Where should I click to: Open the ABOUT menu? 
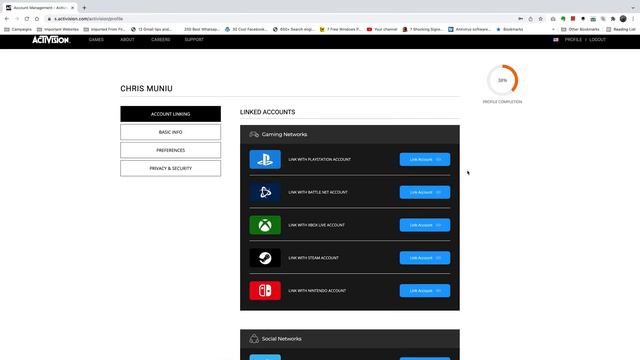(x=127, y=40)
